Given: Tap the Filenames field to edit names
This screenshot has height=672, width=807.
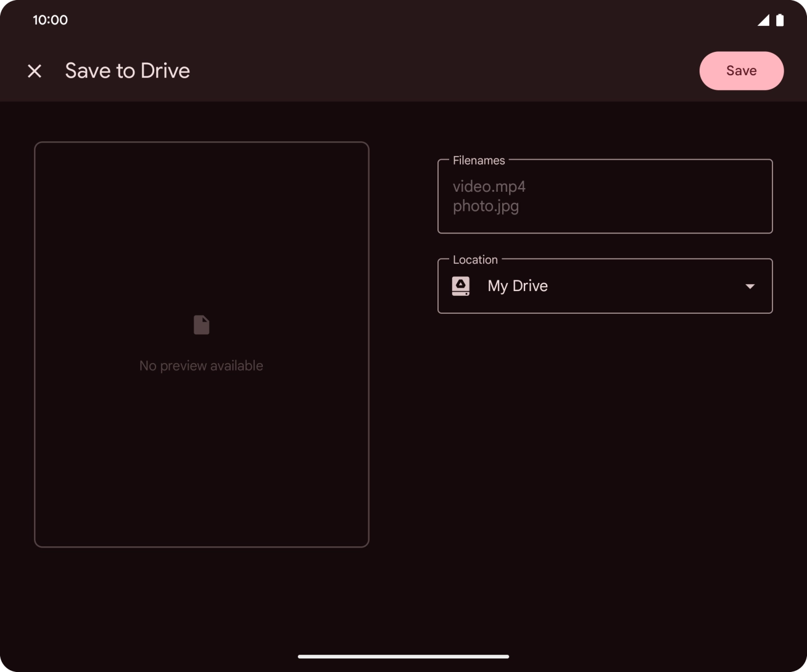Looking at the screenshot, I should (x=605, y=196).
